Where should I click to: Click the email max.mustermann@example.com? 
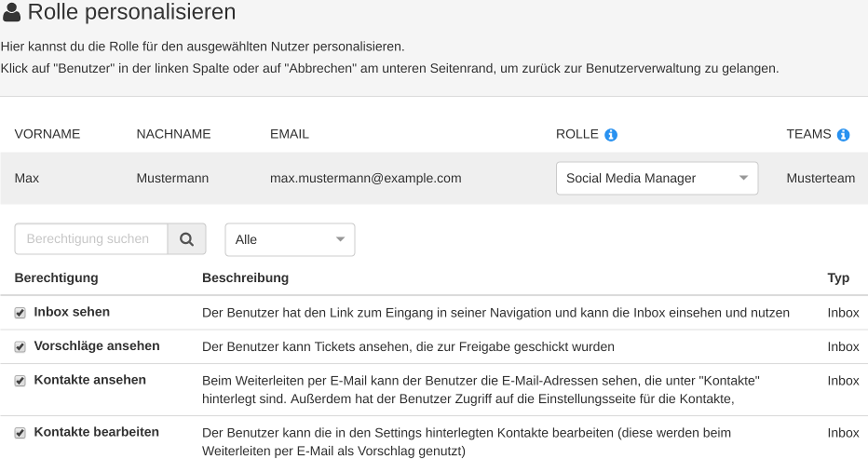pos(365,178)
